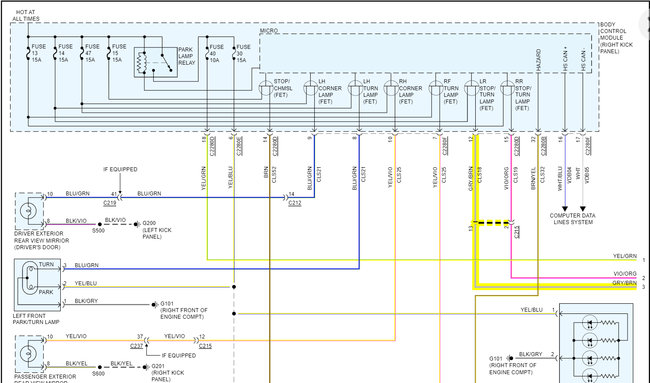Click the CLS18 circuit label
Screen dimensions: 650x383
480,175
